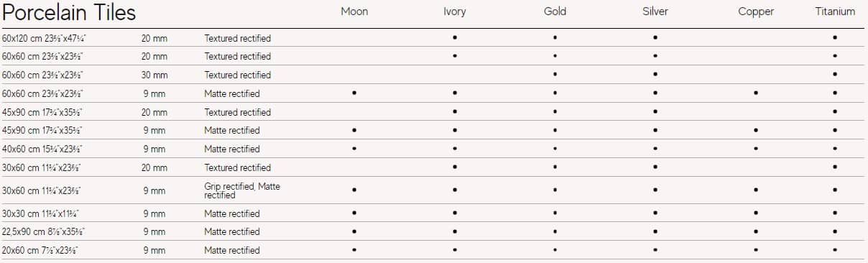Click the Ivory dot in 60x120 cm row
This screenshot has height=263, width=868.
point(455,37)
